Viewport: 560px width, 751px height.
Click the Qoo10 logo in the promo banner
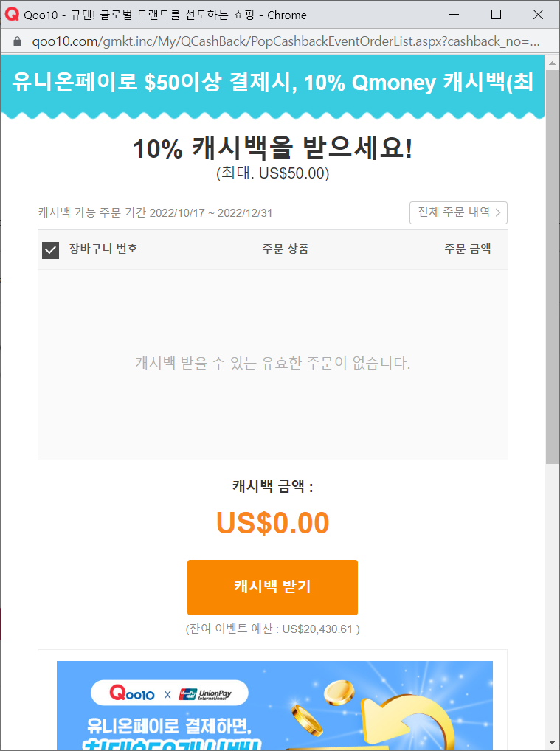click(x=132, y=693)
